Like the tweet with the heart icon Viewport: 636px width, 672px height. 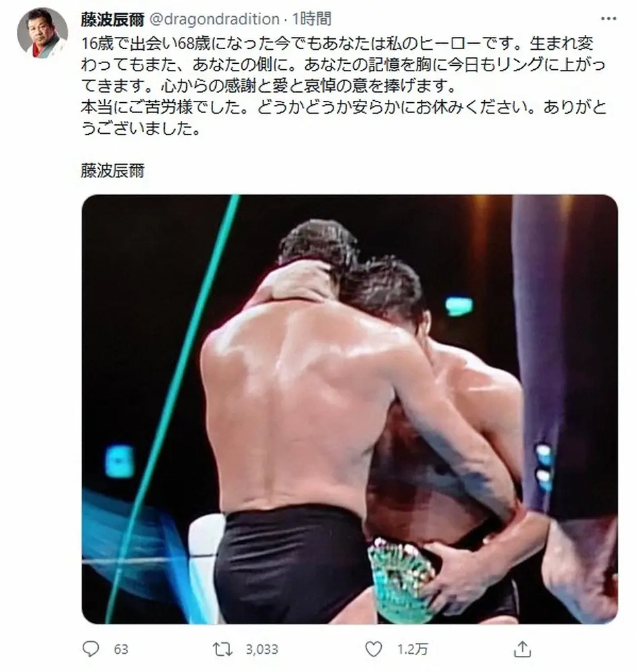point(374,649)
